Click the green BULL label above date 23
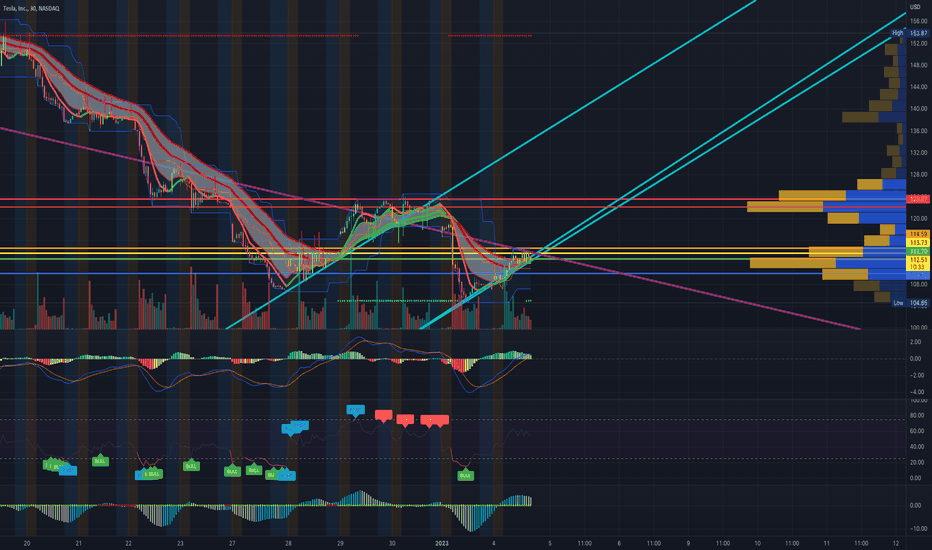The image size is (932, 550). (x=191, y=466)
